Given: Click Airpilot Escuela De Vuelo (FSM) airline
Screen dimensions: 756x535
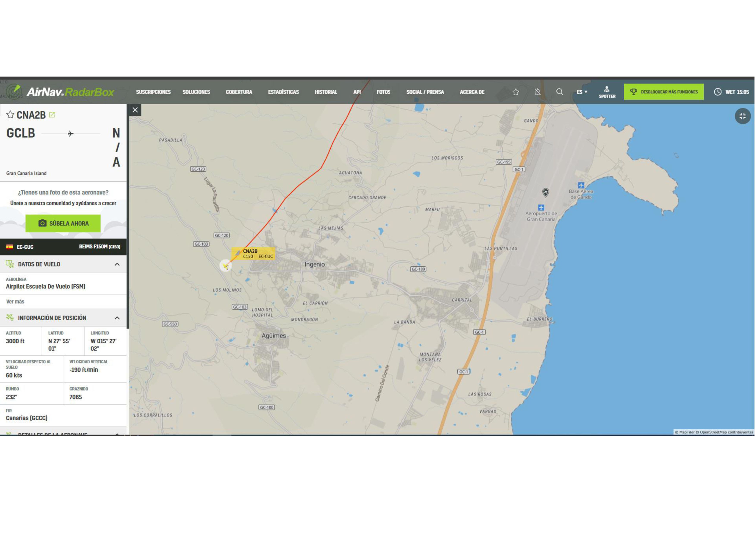Looking at the screenshot, I should pyautogui.click(x=45, y=286).
